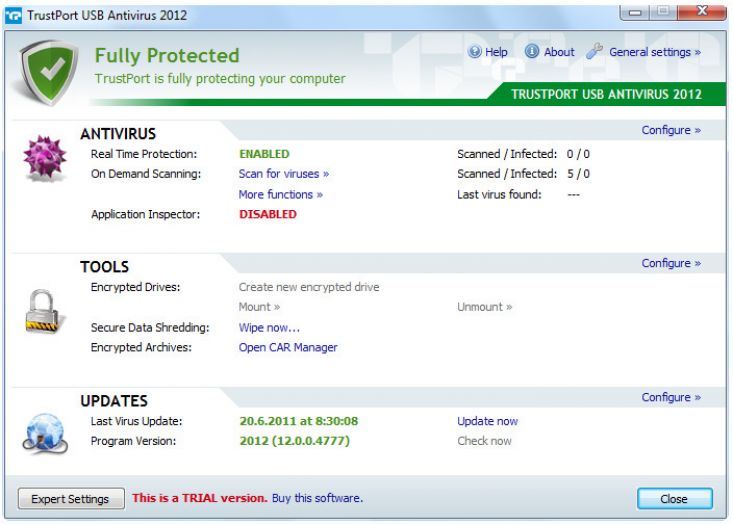Expand More functions in Antivirus section
The height and width of the screenshot is (525, 733).
(x=280, y=194)
